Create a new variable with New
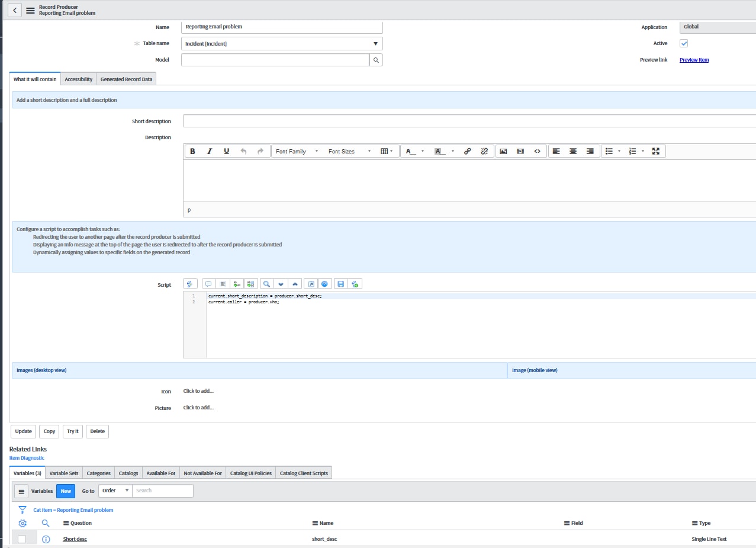This screenshot has width=756, height=548. (x=66, y=491)
